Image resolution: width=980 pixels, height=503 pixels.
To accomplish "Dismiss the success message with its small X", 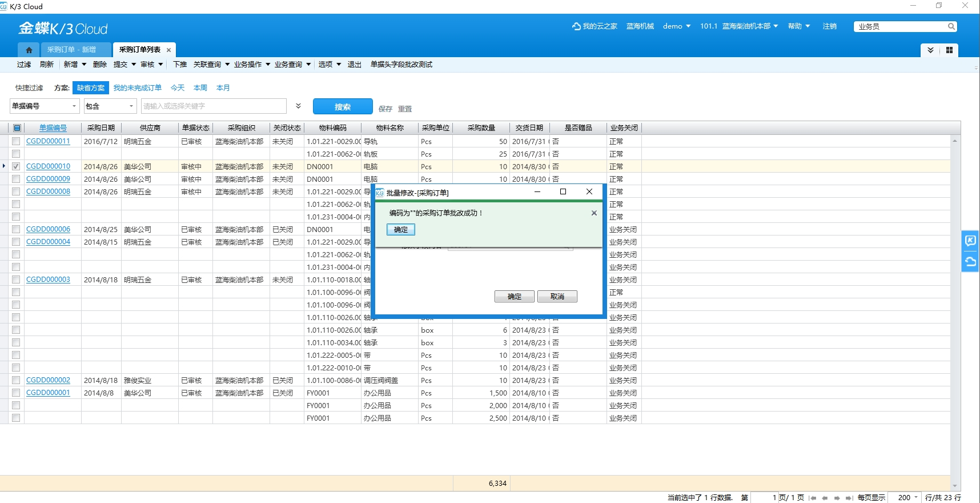I will [x=594, y=213].
